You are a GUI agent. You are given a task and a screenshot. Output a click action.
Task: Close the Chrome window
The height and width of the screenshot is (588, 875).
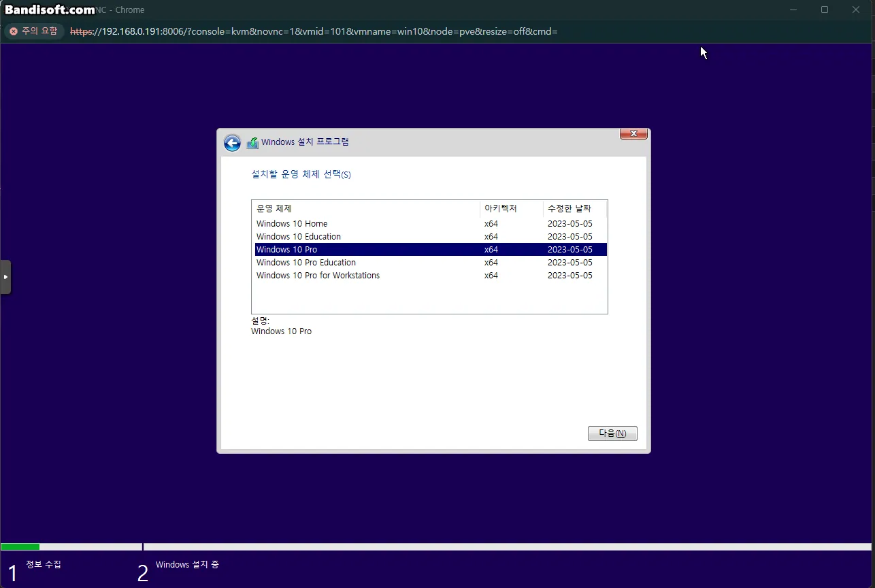pos(856,10)
